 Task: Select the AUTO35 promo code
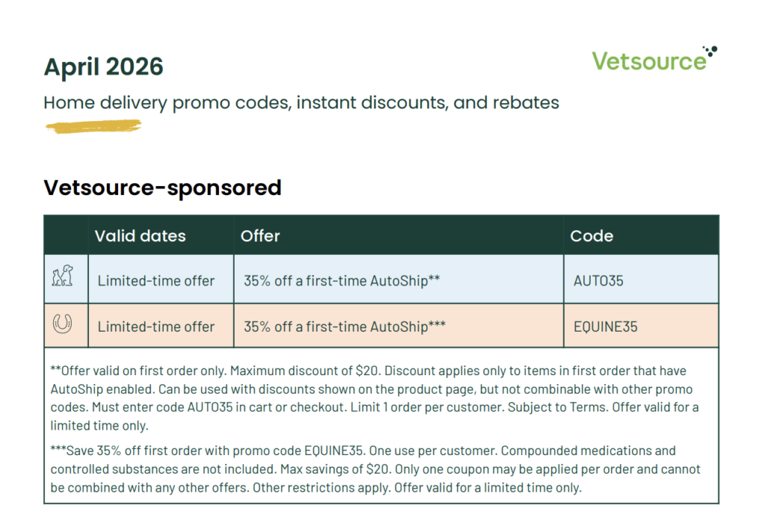point(598,281)
